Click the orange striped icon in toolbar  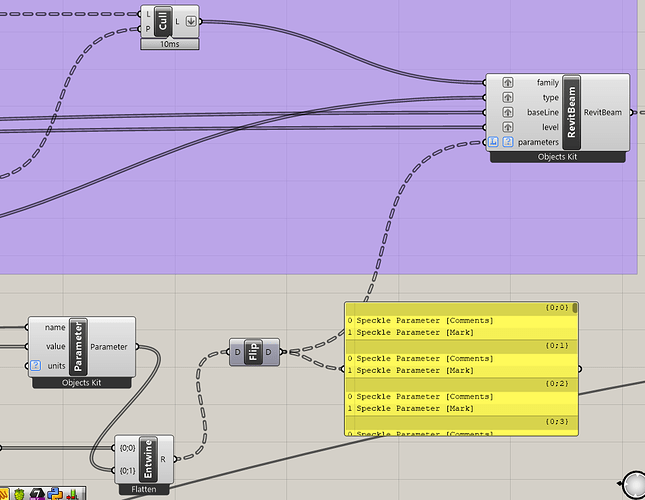coord(4,494)
